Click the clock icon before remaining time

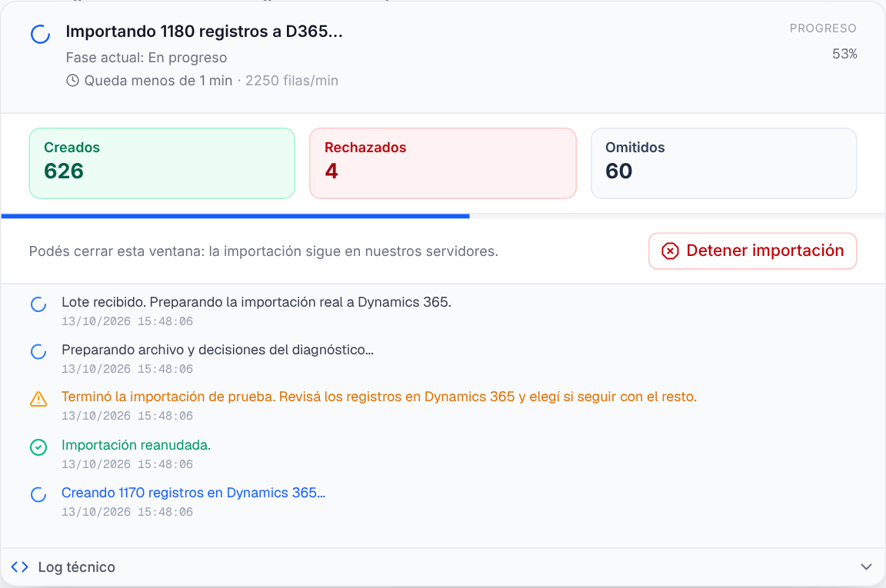72,81
